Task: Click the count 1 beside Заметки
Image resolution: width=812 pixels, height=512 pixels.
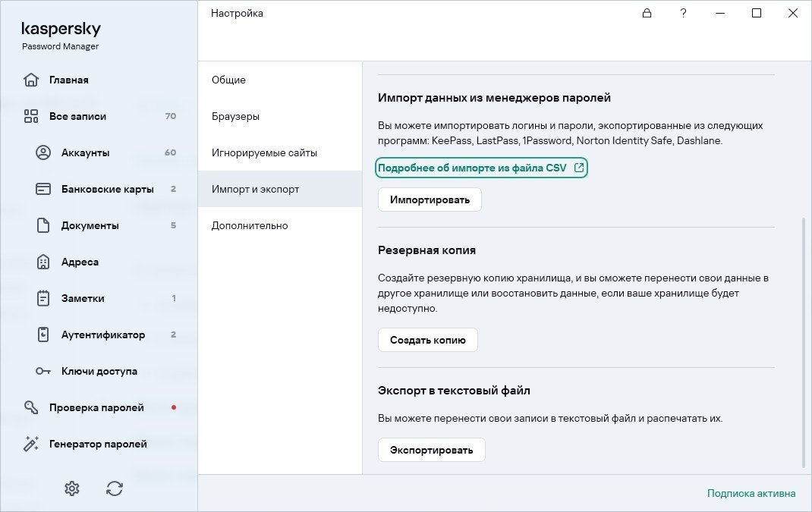Action: 174,298
